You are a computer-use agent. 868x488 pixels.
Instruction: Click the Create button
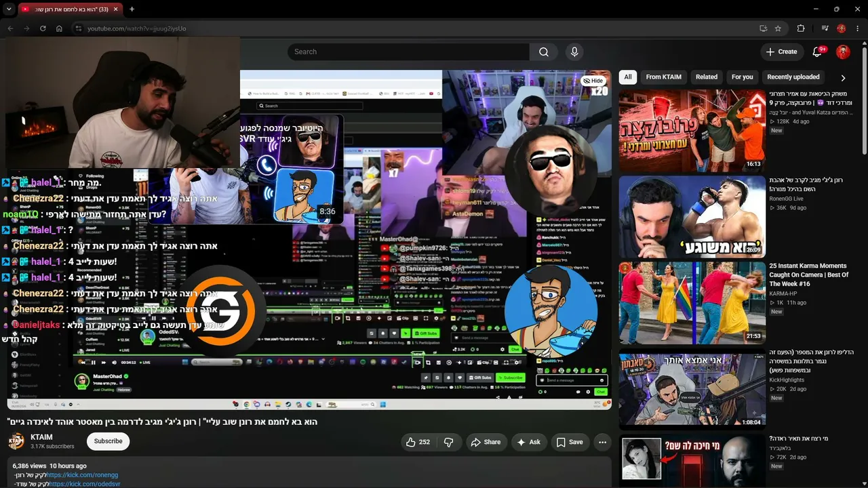point(781,52)
